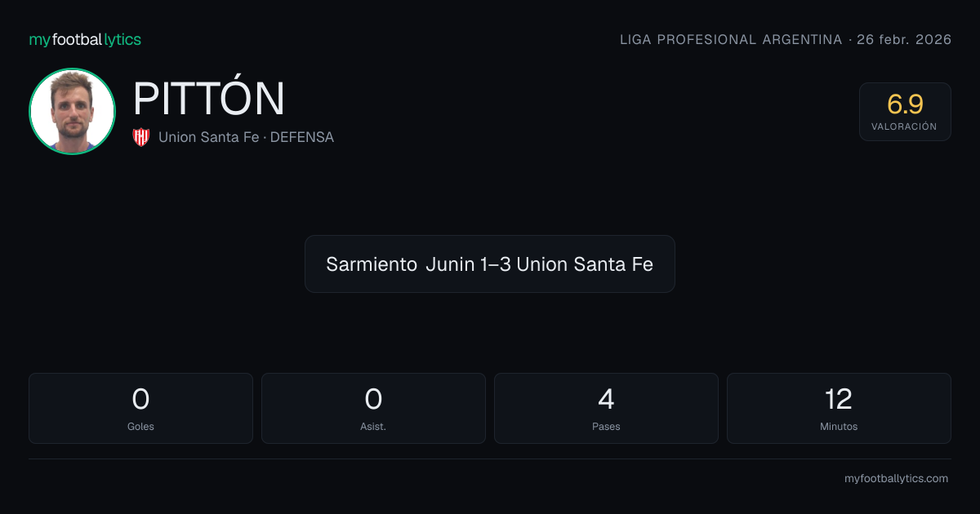980x514 pixels.
Task: Click the PITTÓN player name heading
Action: tap(209, 99)
